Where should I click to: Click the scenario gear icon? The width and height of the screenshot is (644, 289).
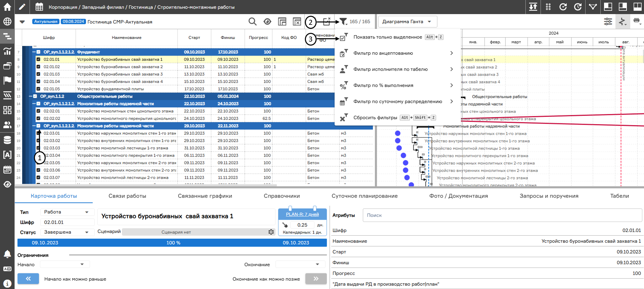pos(271,232)
